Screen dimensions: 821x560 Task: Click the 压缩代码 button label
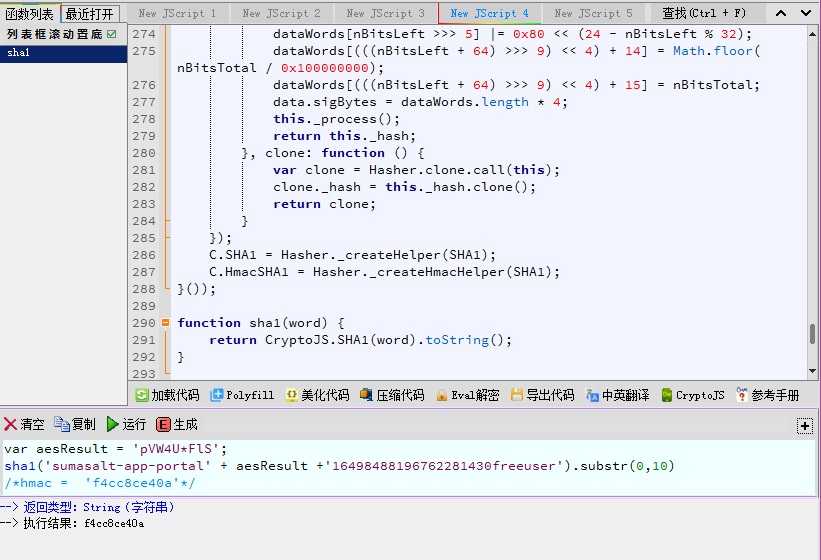pos(400,395)
